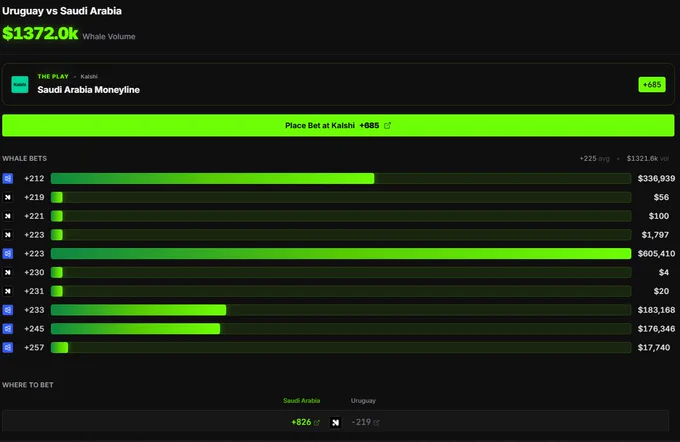Click the +685 odds badge in The Play card
This screenshot has width=680, height=442.
652,85
